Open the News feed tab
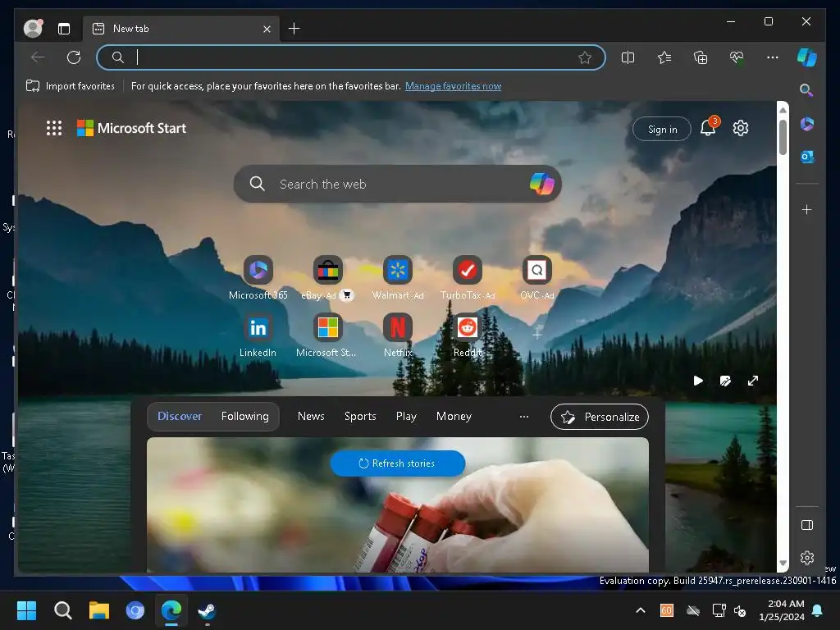Screen dimensions: 840x630 311,416
